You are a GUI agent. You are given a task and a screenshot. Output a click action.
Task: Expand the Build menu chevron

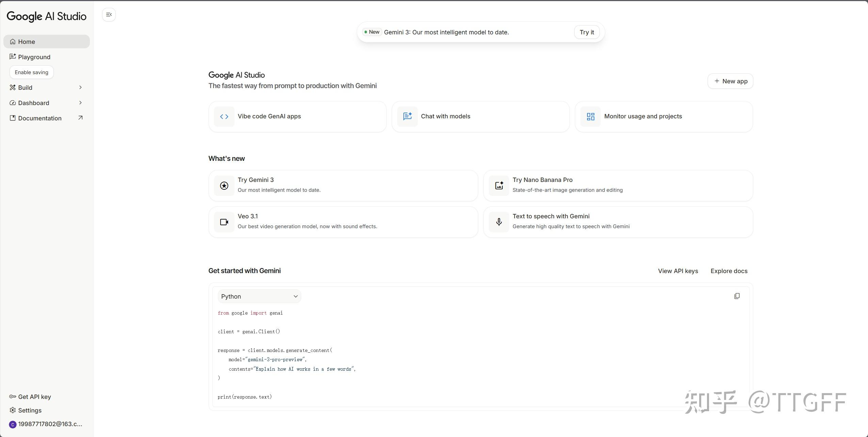[80, 87]
